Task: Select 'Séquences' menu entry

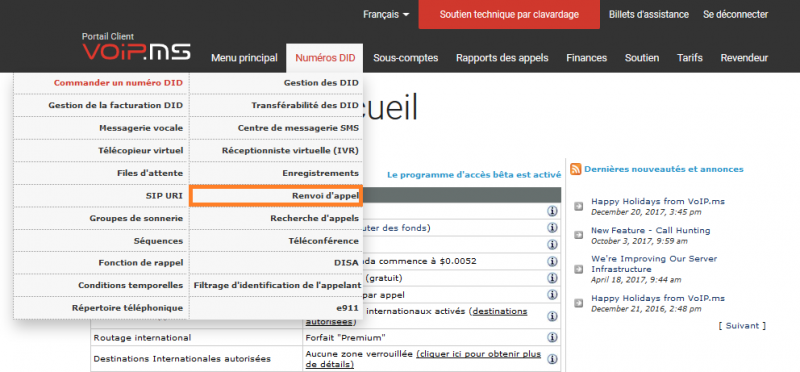Action: click(102, 241)
